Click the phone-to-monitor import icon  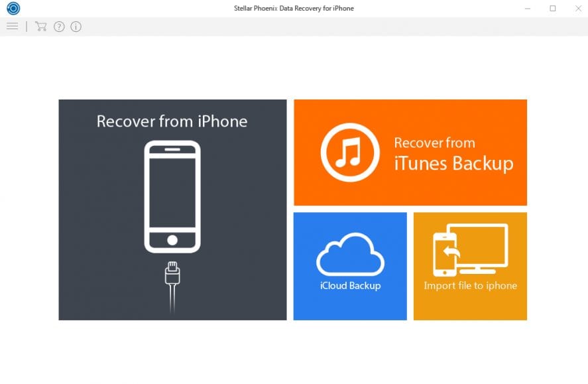point(470,250)
